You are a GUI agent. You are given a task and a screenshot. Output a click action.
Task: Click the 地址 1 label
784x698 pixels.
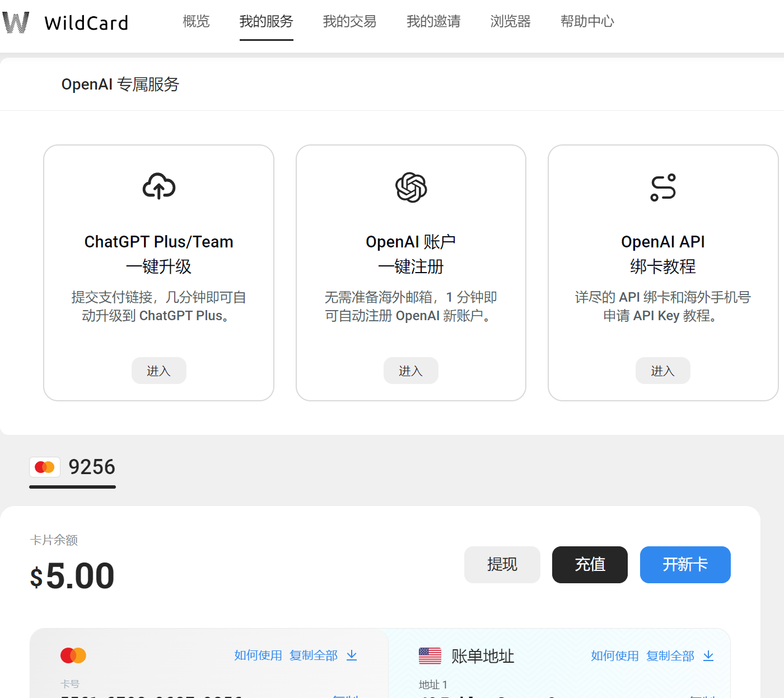coord(433,685)
